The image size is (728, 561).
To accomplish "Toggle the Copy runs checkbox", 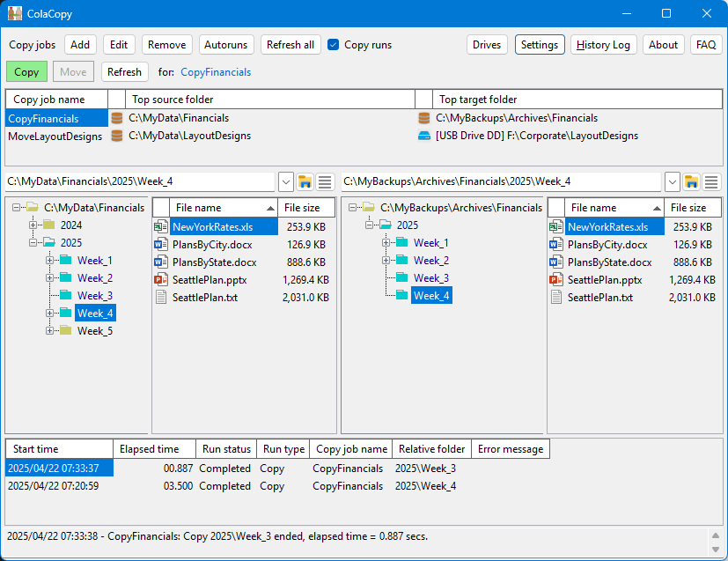I will click(x=333, y=45).
